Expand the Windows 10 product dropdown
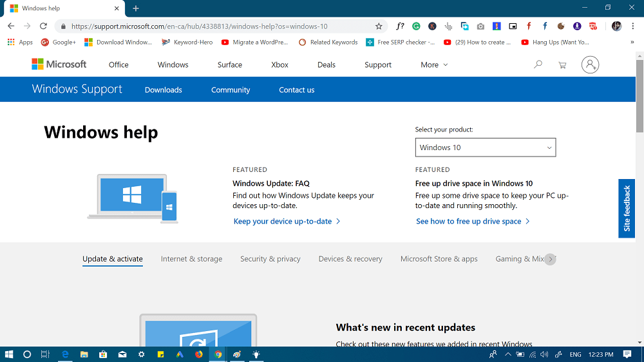The width and height of the screenshot is (644, 362). pyautogui.click(x=486, y=148)
